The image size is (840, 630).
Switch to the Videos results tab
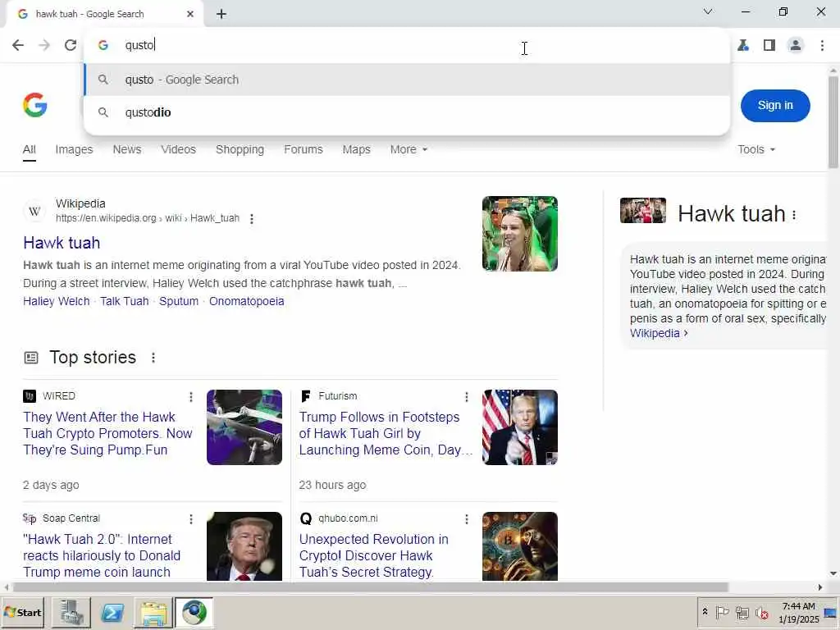click(x=178, y=149)
